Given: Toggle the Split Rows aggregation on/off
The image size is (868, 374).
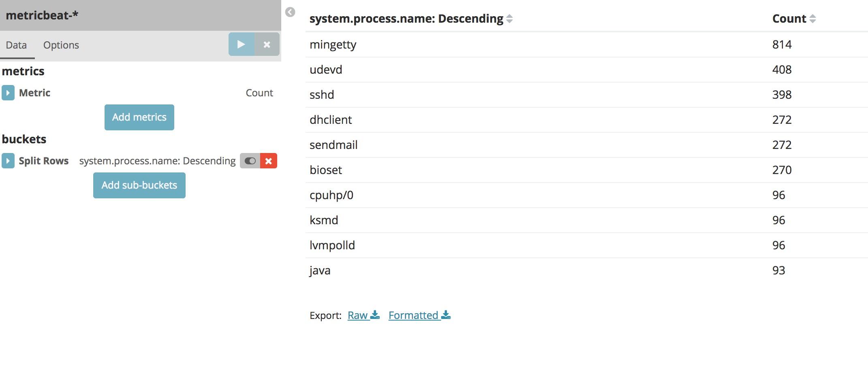Looking at the screenshot, I should tap(250, 161).
